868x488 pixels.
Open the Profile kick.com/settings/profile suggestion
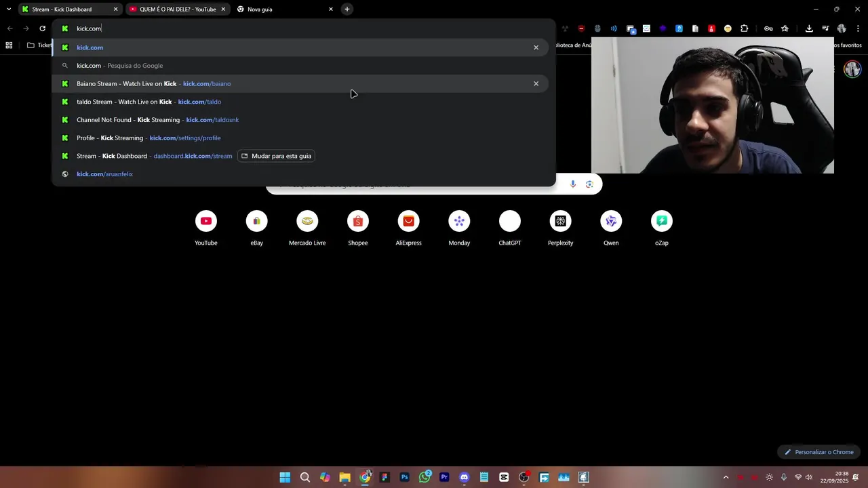tap(300, 138)
